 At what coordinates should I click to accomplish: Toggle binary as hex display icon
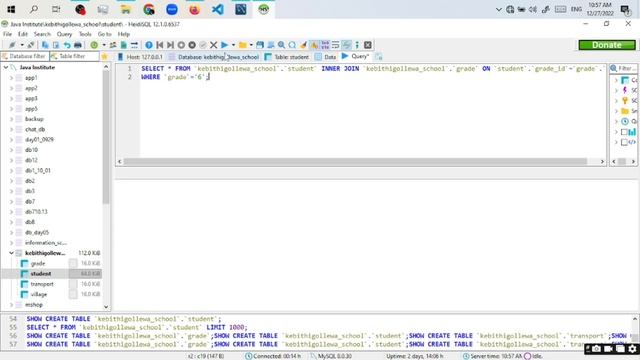click(x=325, y=45)
